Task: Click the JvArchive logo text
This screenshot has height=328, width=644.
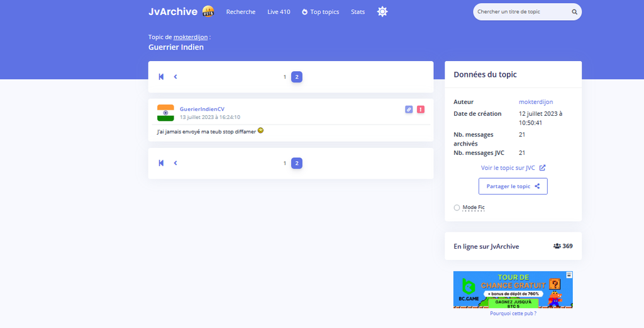Action: (173, 11)
